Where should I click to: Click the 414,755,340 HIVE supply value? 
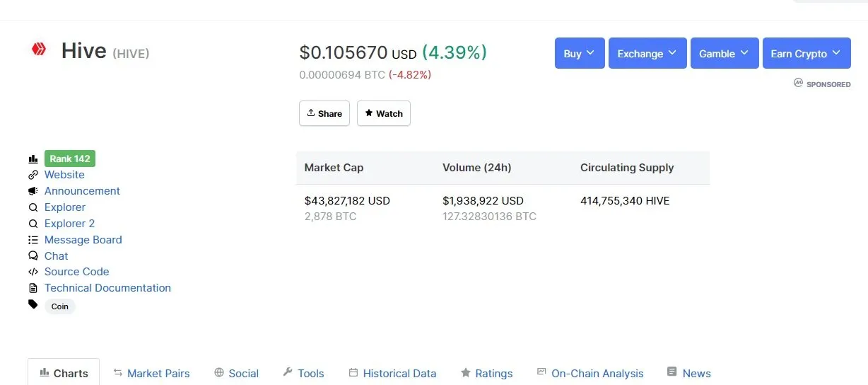625,201
